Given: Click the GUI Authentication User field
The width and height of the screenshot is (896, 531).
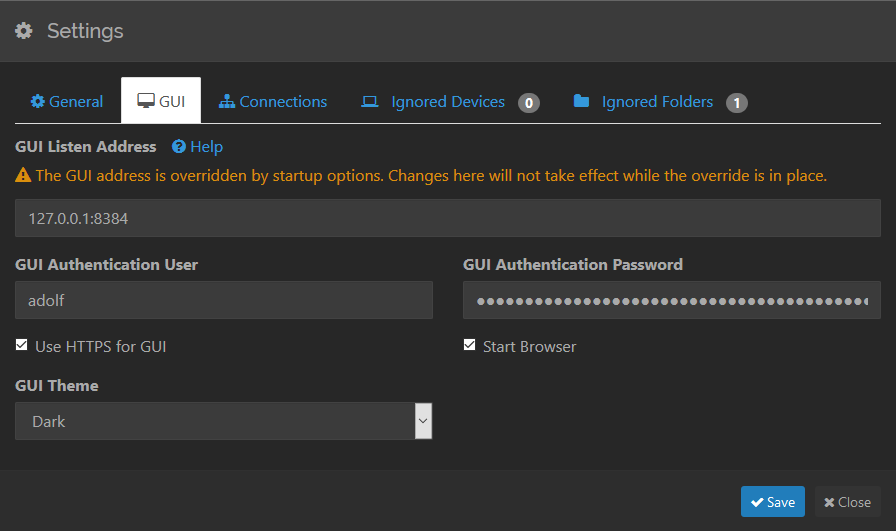Looking at the screenshot, I should click(x=223, y=300).
